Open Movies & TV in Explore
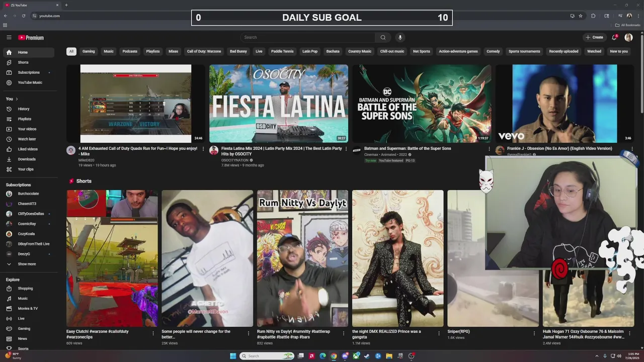The width and height of the screenshot is (644, 362). coord(28,308)
